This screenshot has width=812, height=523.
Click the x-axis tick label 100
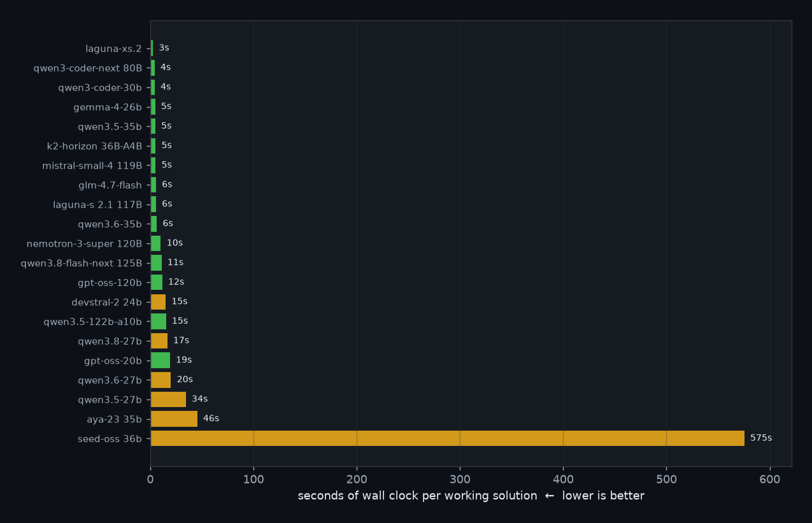(253, 478)
